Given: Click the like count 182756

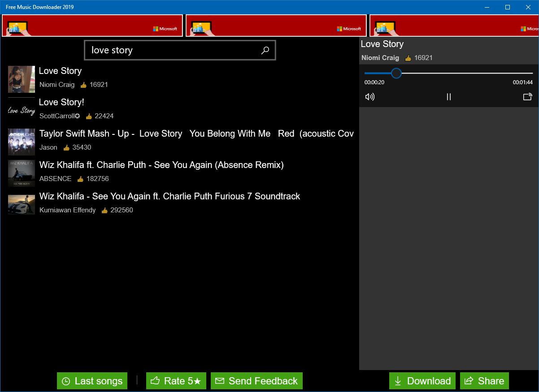Looking at the screenshot, I should 98,178.
